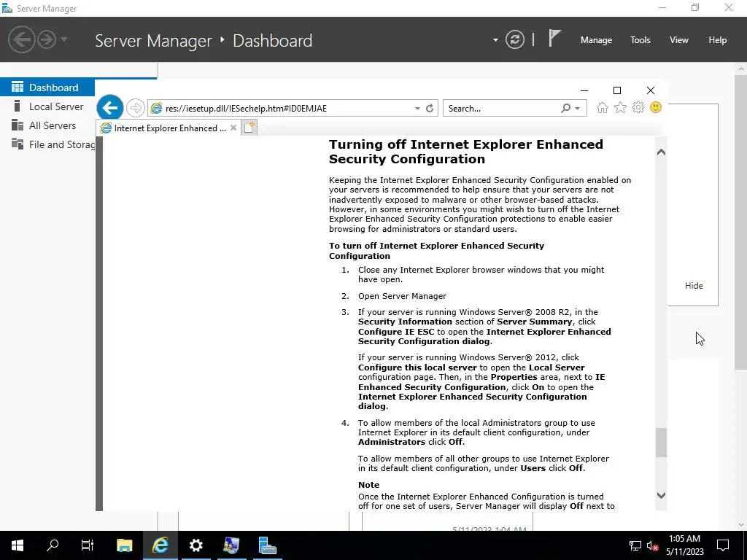Click network status tray icon
Image resolution: width=747 pixels, height=560 pixels.
click(635, 545)
